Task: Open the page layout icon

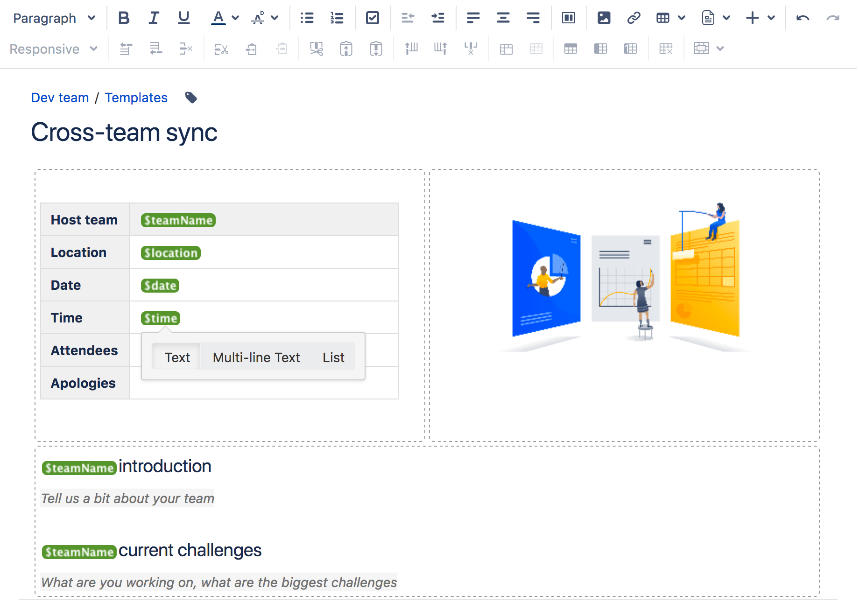Action: click(x=568, y=18)
